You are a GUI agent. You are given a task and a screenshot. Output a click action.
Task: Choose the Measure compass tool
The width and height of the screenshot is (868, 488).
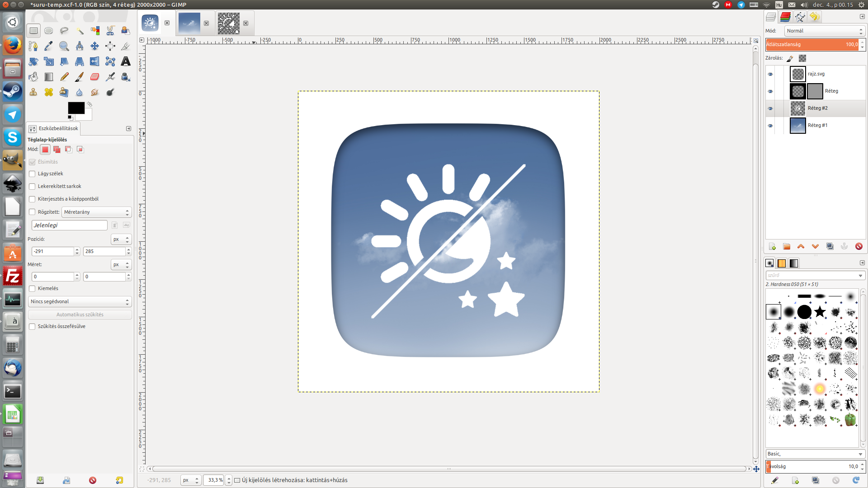tap(80, 46)
